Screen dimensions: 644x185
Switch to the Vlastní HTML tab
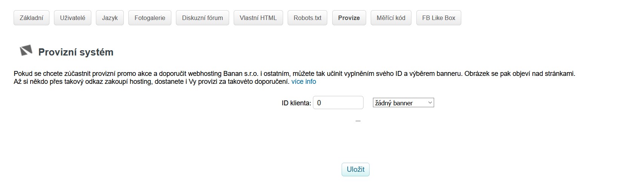pos(258,18)
